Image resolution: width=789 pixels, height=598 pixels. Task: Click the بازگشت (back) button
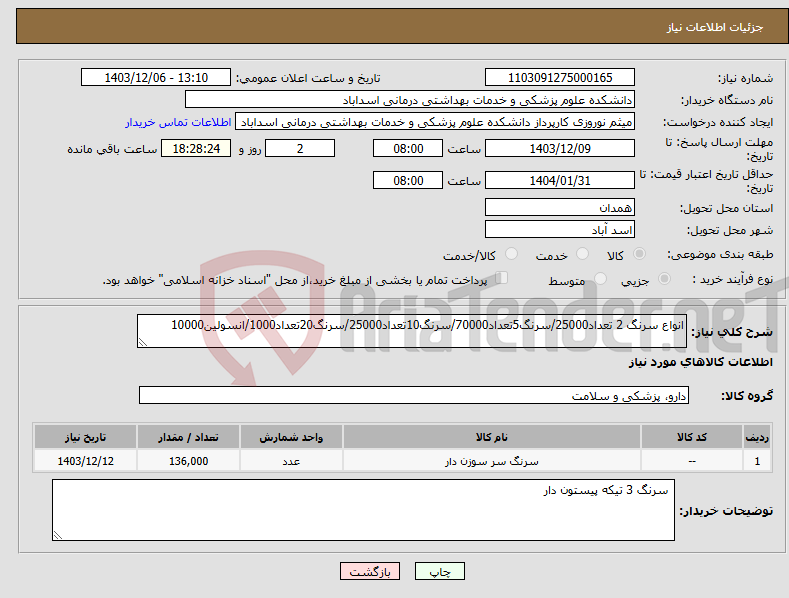pyautogui.click(x=370, y=571)
